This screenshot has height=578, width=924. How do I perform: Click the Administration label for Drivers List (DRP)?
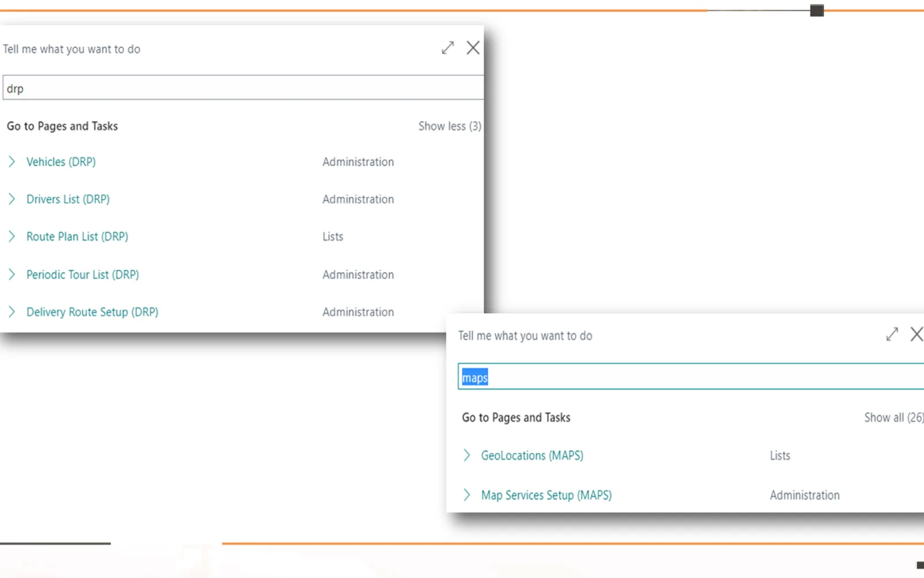click(358, 199)
